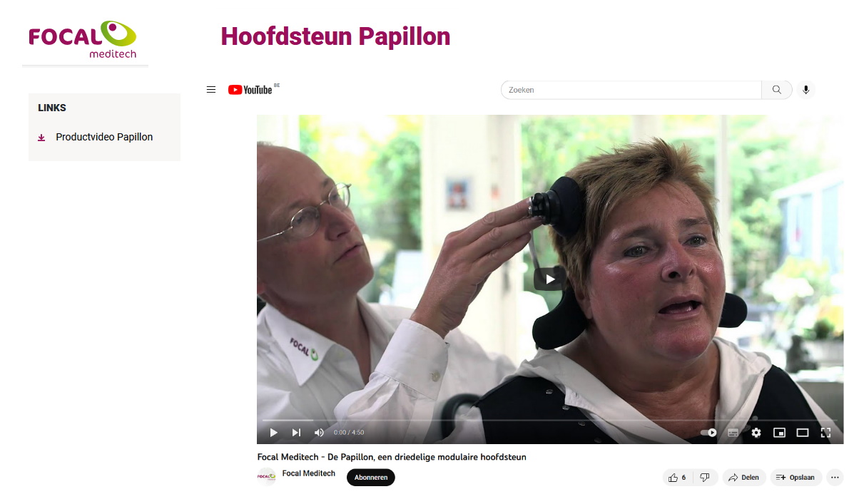Enable miniplayer mode
Image resolution: width=864 pixels, height=504 pixels.
(779, 433)
